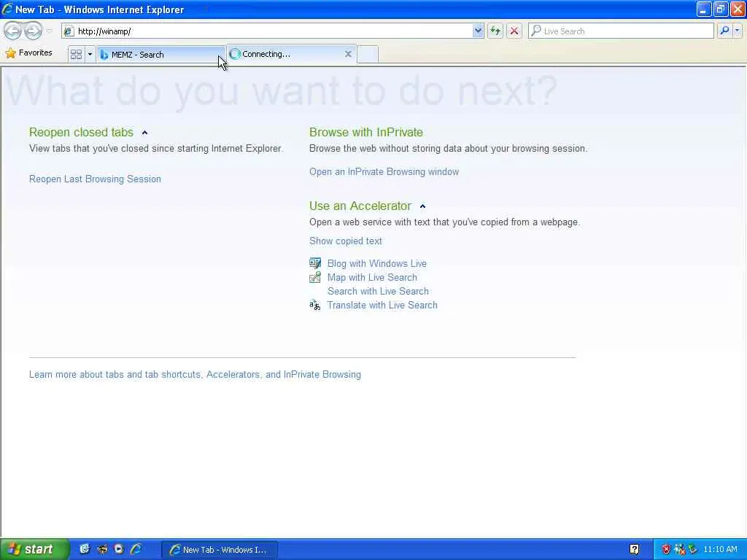
Task: Collapse the Use an Accelerator section
Action: (422, 206)
